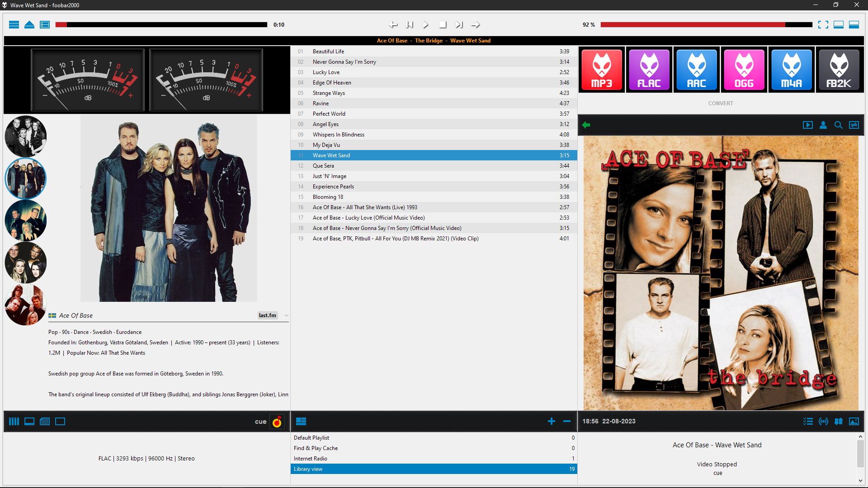
Task: Select the Default Playlist entry
Action: [x=311, y=437]
